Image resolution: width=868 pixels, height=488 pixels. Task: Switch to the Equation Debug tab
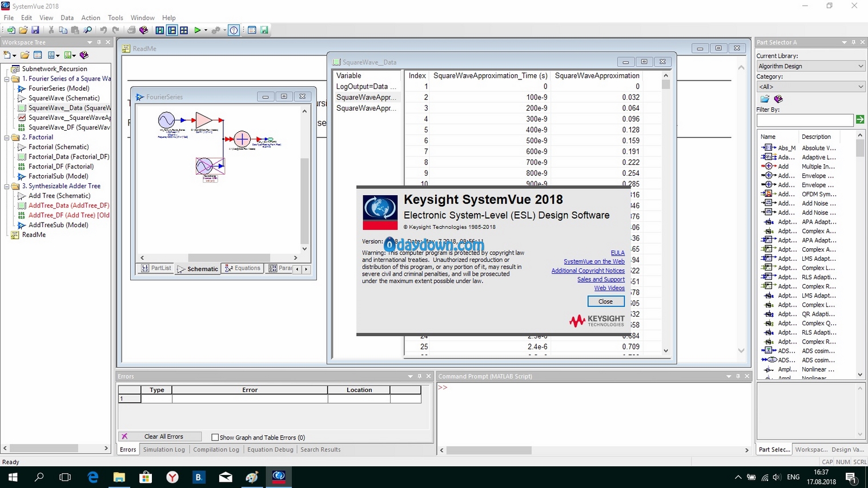click(x=270, y=450)
